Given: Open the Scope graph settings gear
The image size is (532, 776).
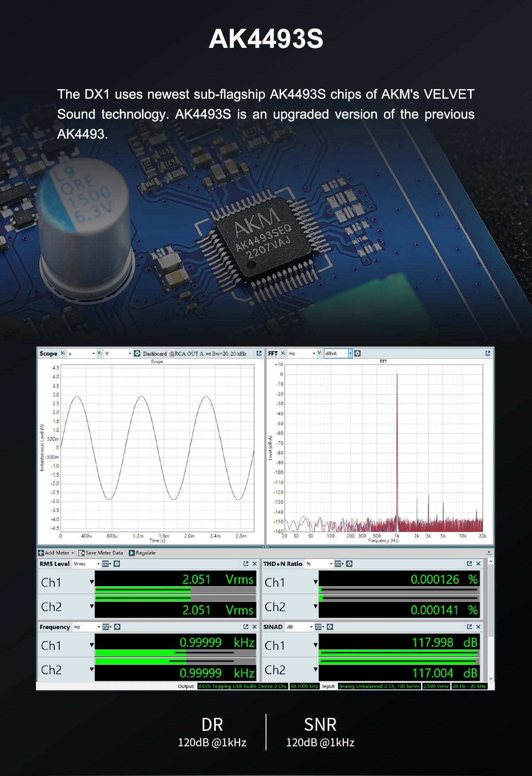Looking at the screenshot, I should tap(137, 353).
